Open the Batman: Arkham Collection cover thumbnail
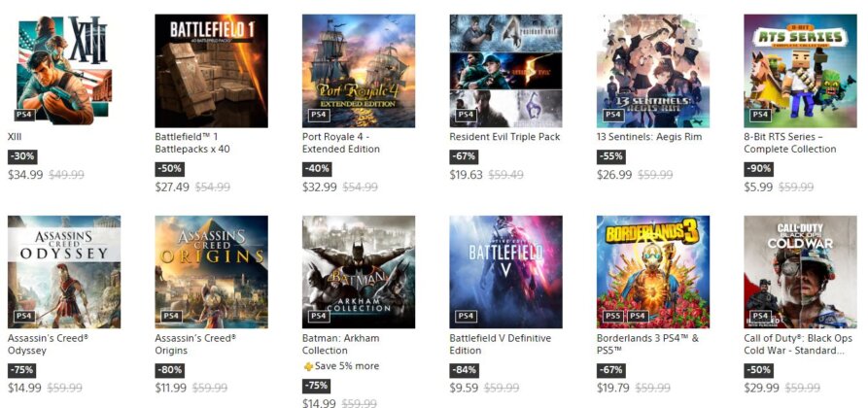 (x=359, y=272)
